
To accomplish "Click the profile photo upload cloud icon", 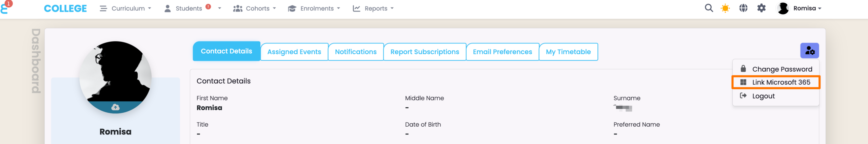I will tap(115, 107).
